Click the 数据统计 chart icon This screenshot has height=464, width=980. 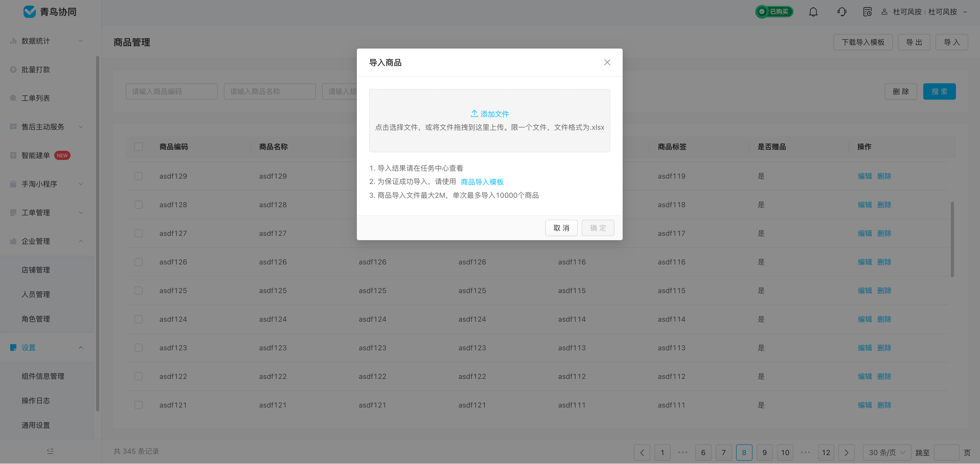13,41
